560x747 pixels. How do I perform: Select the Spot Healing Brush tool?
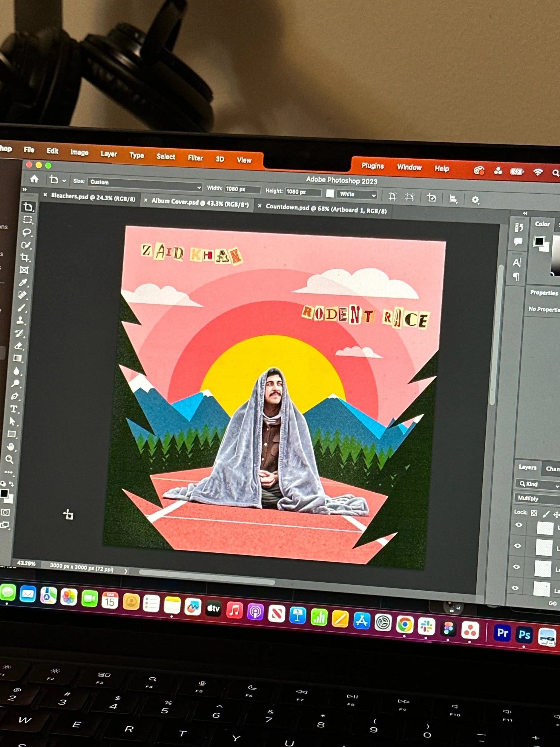[x=22, y=295]
